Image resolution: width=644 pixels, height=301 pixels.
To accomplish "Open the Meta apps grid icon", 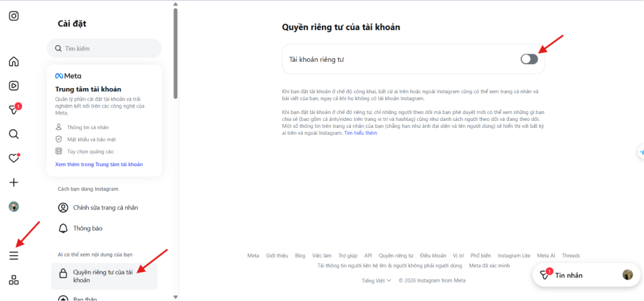I will (14, 280).
